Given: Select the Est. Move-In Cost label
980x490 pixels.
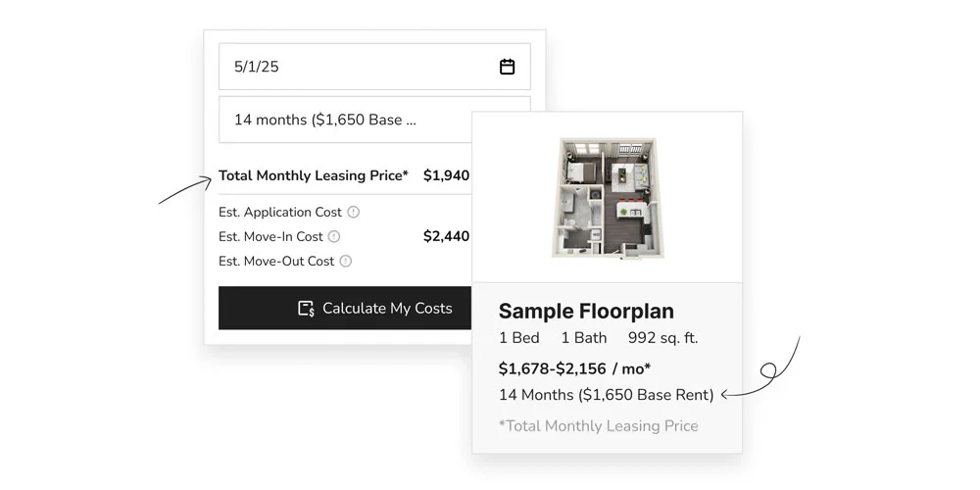Looking at the screenshot, I should pyautogui.click(x=270, y=236).
